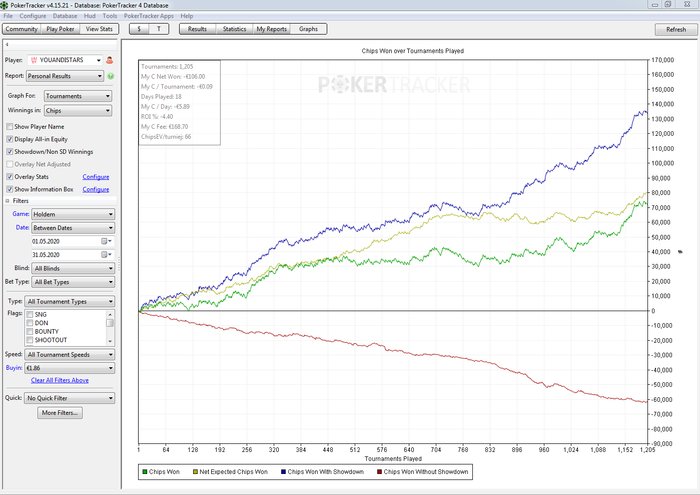This screenshot has height=495, width=700.
Task: Enable the Show Player Name checkbox
Action: (x=10, y=127)
